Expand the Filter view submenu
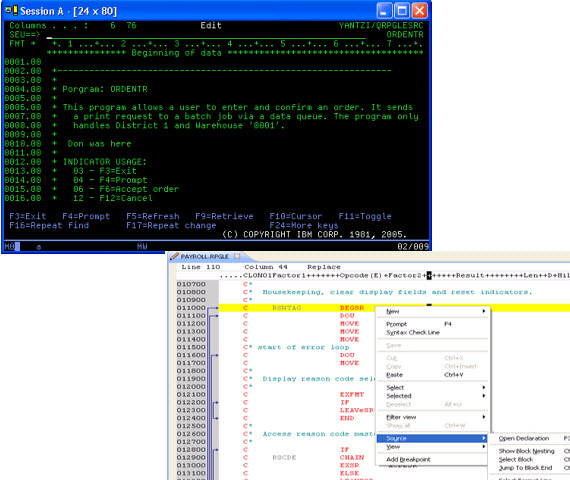The image size is (570, 480). (433, 417)
